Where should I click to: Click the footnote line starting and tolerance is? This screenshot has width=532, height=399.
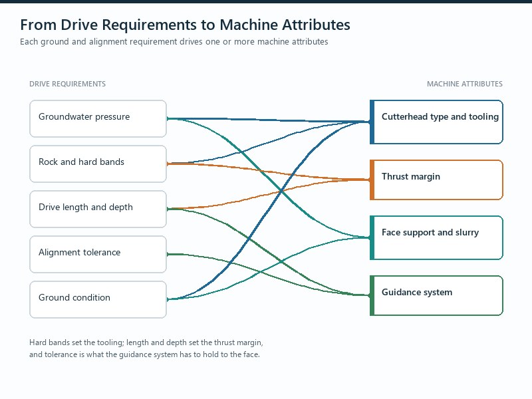coord(144,354)
